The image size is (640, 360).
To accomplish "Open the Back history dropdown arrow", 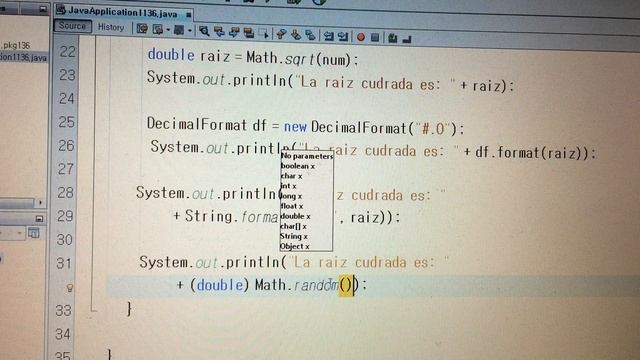I will click(x=168, y=30).
